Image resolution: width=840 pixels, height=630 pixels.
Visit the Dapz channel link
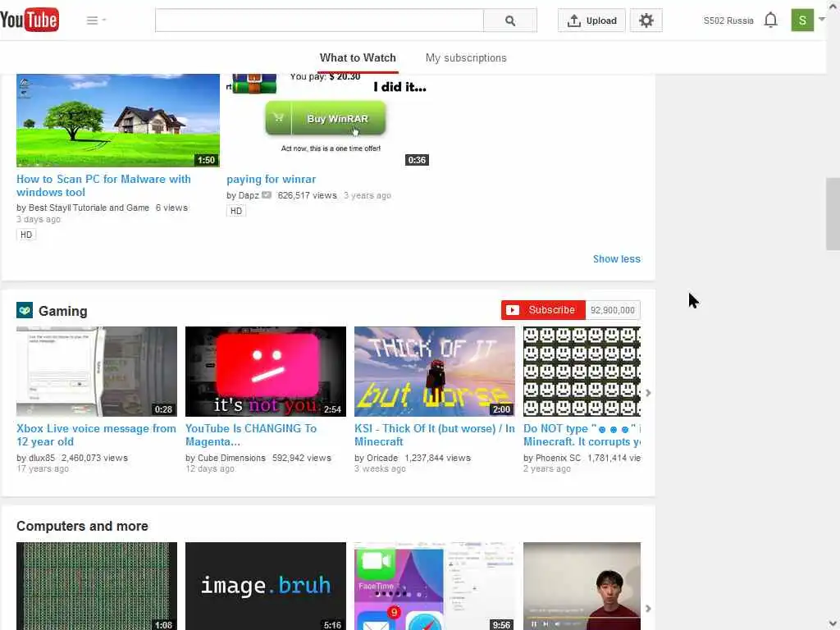(249, 195)
